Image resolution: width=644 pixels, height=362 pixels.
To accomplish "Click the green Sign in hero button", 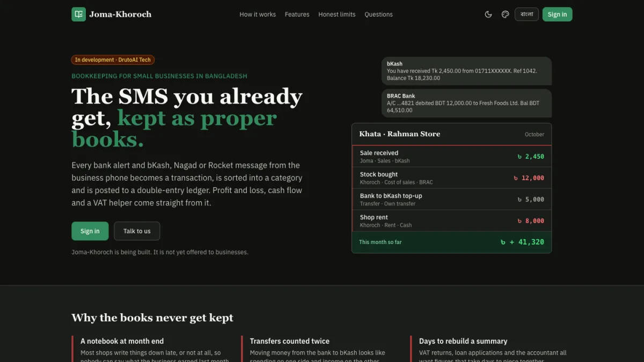I will (90, 231).
